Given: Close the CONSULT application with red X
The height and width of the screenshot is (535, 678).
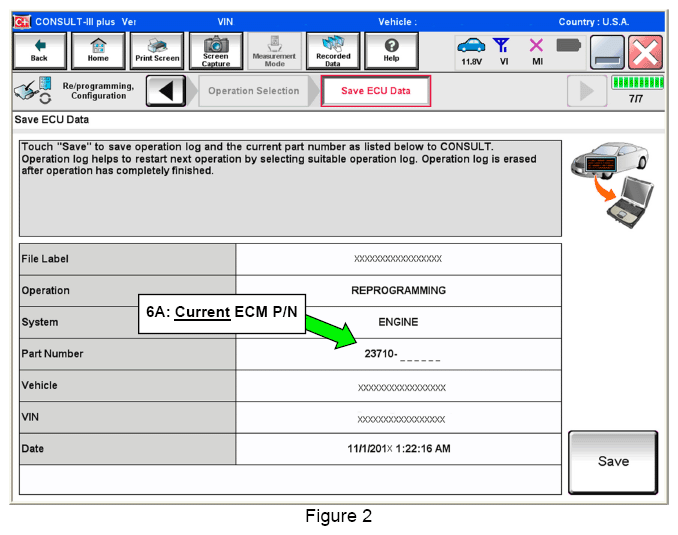Looking at the screenshot, I should click(x=645, y=52).
